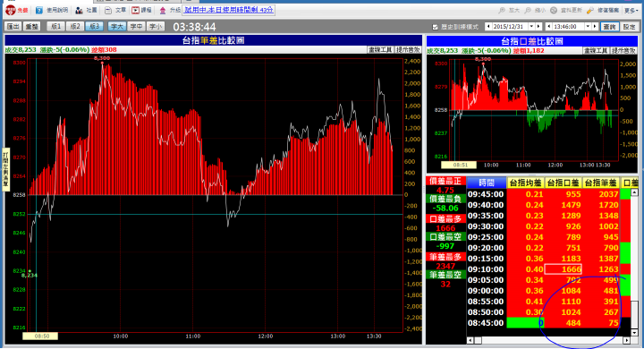Expand the 更多 menu
The image size is (644, 349).
coord(631,10)
